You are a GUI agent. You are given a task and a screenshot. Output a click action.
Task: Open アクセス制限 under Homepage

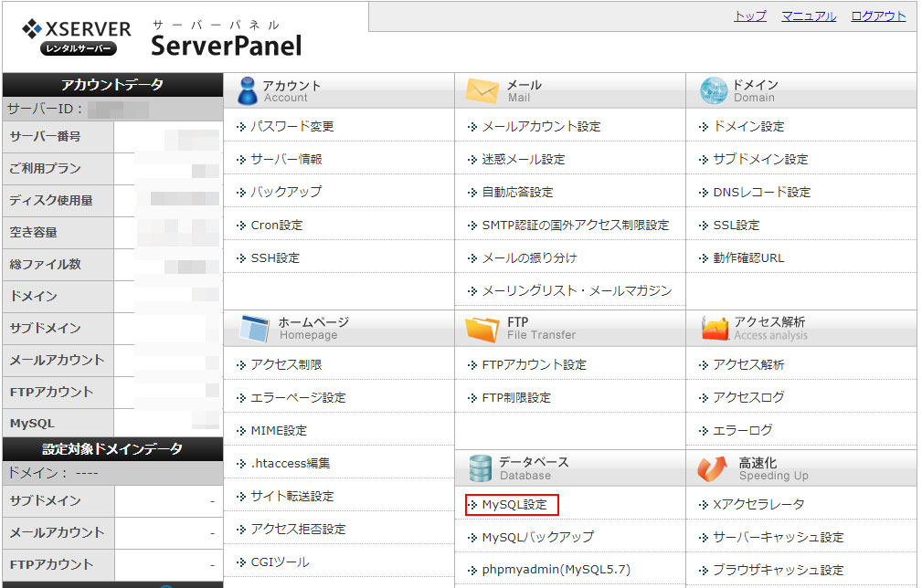(286, 365)
